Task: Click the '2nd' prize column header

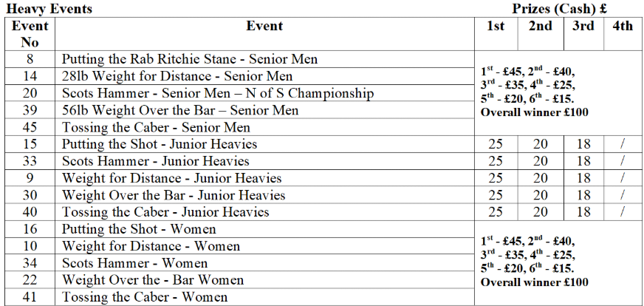Action: pyautogui.click(x=540, y=26)
